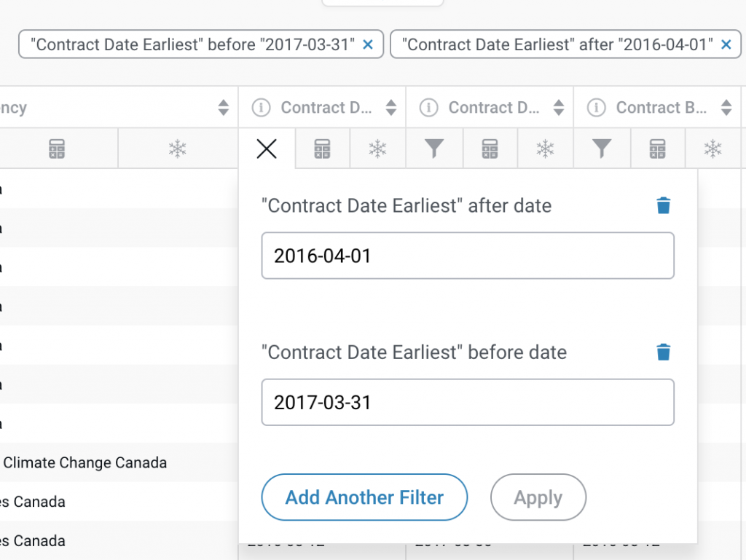Close the filter panel with the X icon
The height and width of the screenshot is (560, 746).
266,148
